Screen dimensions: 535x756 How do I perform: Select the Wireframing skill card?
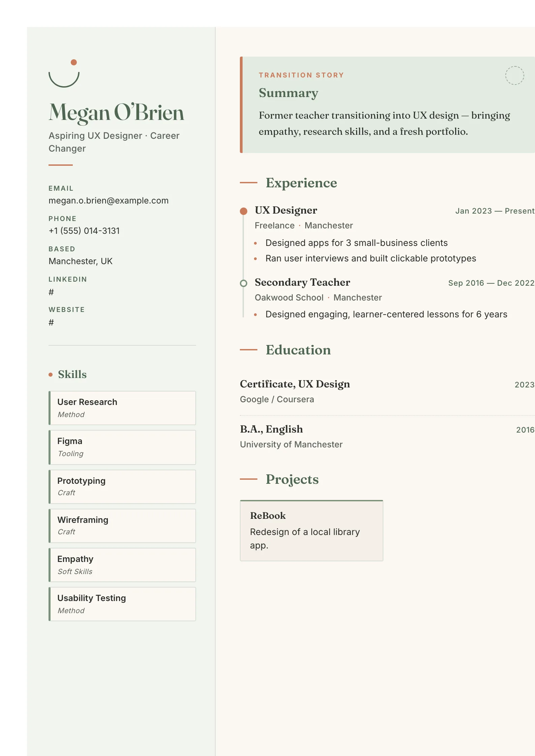(x=122, y=526)
